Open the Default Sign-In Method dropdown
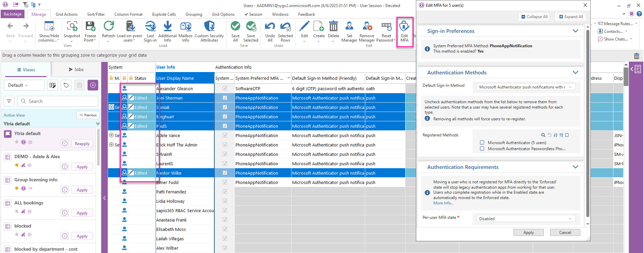The image size is (644, 253). [x=526, y=87]
